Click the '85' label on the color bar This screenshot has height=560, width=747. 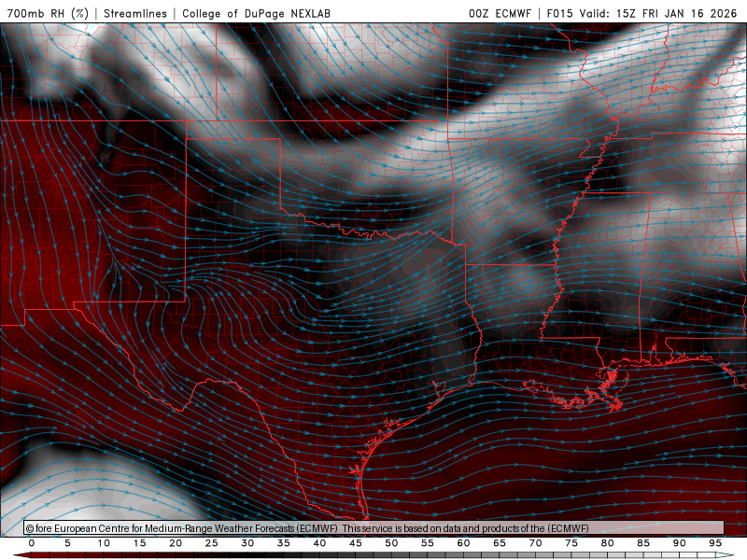(x=643, y=543)
